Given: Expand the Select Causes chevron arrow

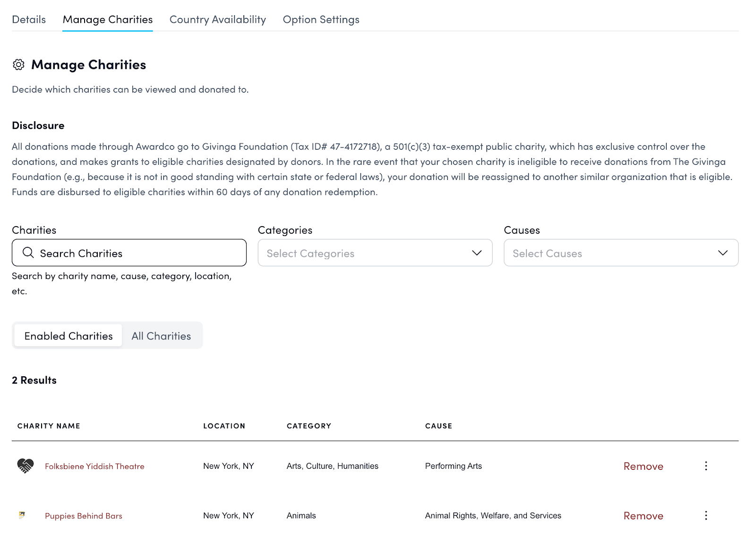Looking at the screenshot, I should click(722, 253).
